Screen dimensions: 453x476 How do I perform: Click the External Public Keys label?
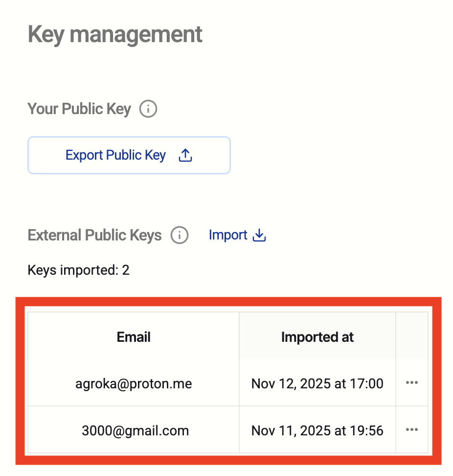pos(94,236)
